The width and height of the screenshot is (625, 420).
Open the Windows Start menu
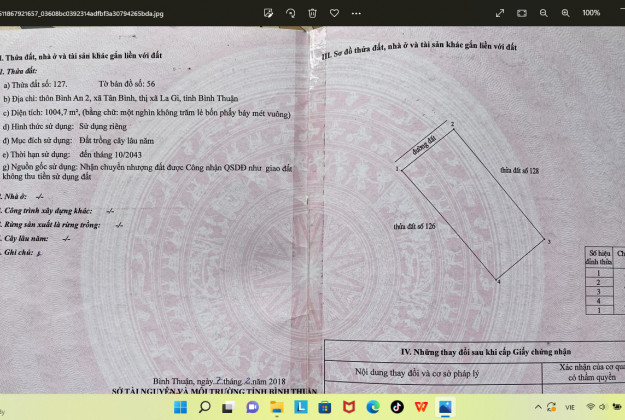(x=181, y=407)
